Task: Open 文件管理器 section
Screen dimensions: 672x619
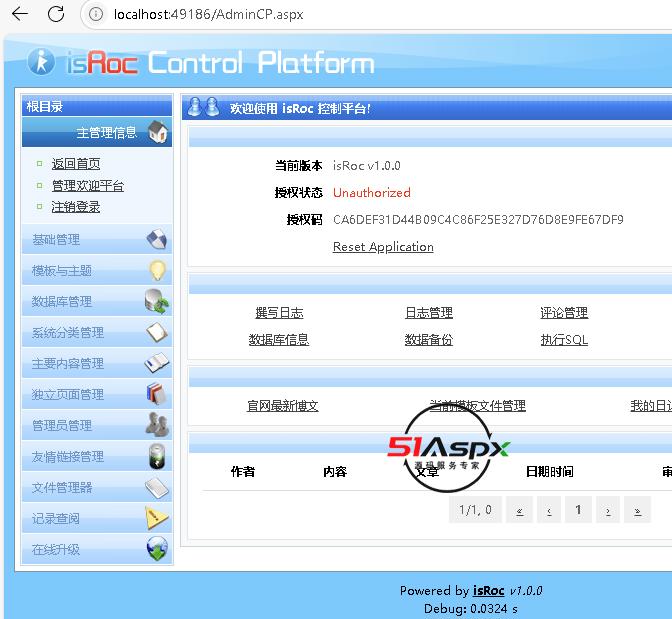Action: coord(97,487)
